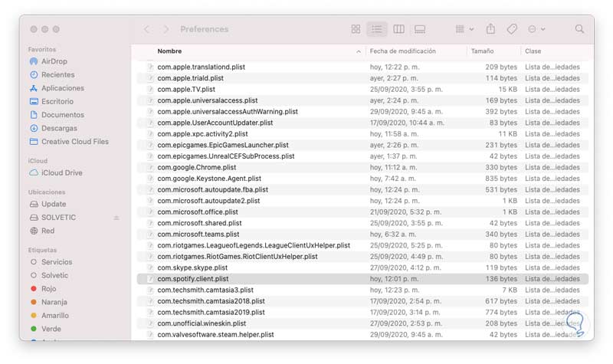The width and height of the screenshot is (613, 364).
Task: Click the search magnifier icon
Action: (x=579, y=29)
